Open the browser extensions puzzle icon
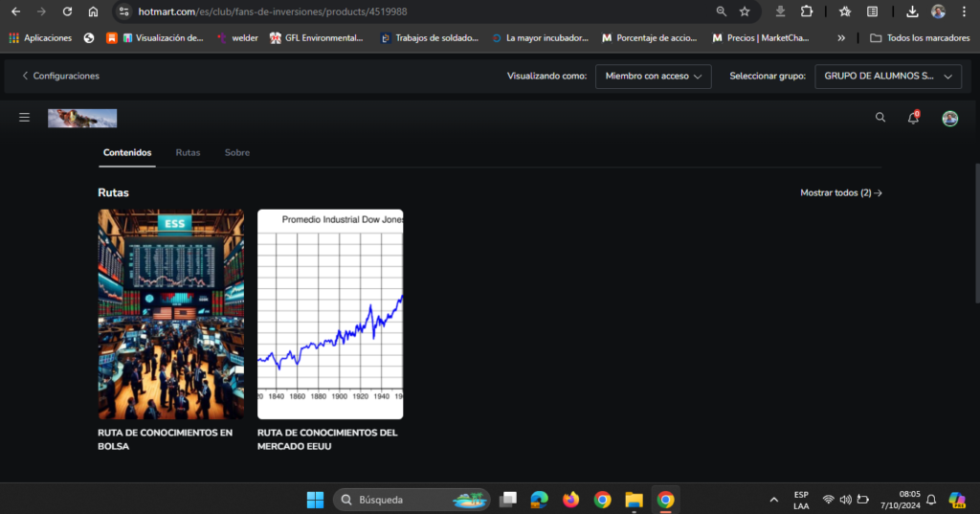The height and width of the screenshot is (514, 980). (806, 11)
